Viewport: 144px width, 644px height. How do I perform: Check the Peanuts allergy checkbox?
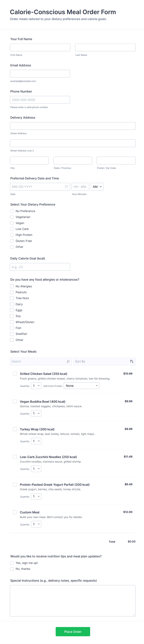12,292
